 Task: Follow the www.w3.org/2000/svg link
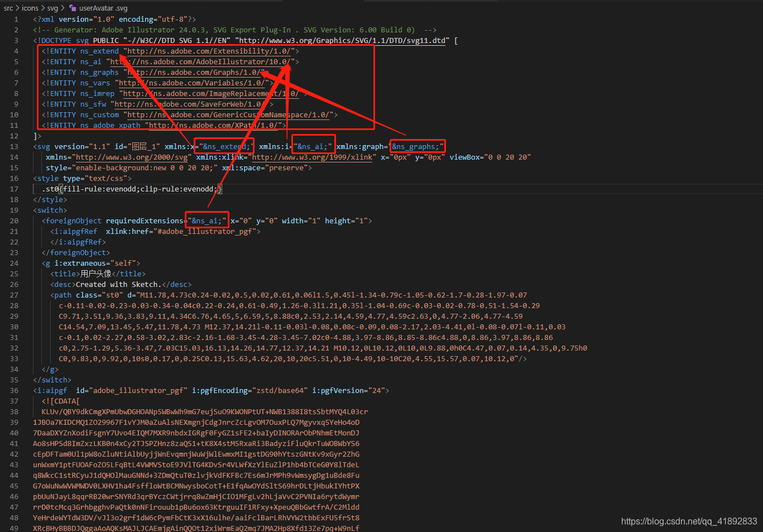[132, 157]
